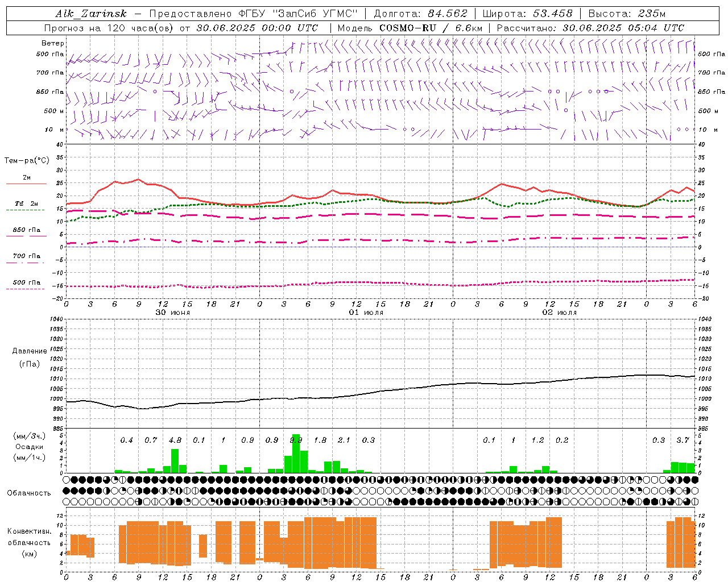Viewport: 728px width, 582px height.
Task: Click the red 2м temperature legend entry
Action: (x=26, y=178)
